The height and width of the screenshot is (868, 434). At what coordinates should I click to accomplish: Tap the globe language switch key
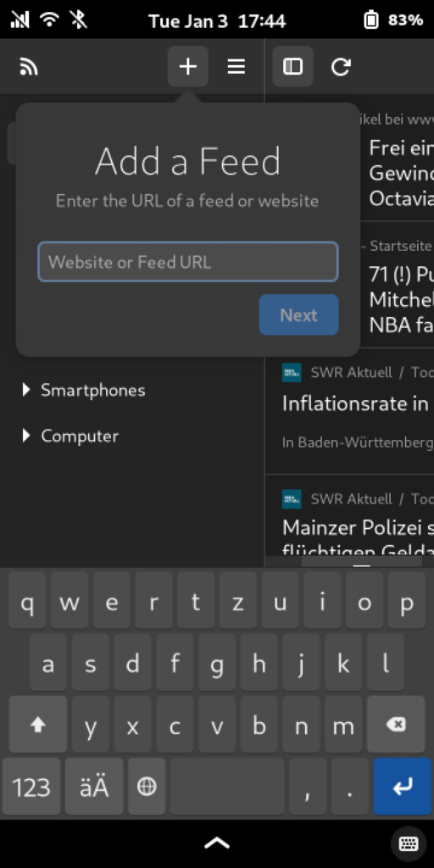pyautogui.click(x=147, y=787)
